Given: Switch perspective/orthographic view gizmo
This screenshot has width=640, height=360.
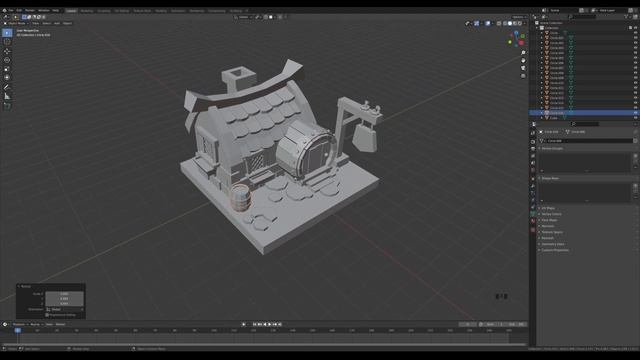Looking at the screenshot, I should (523, 76).
